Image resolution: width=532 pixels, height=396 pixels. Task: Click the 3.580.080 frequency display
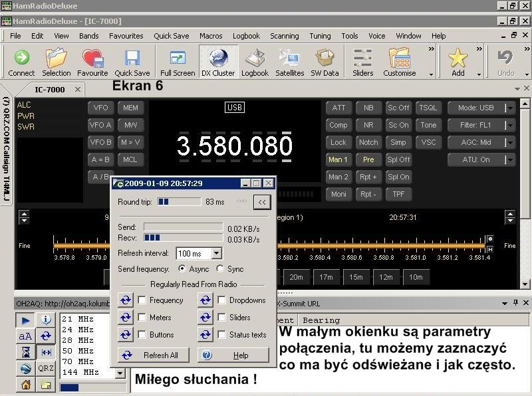[234, 146]
